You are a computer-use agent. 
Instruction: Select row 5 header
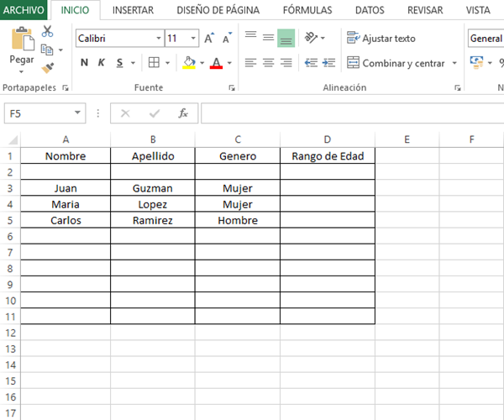point(10,220)
